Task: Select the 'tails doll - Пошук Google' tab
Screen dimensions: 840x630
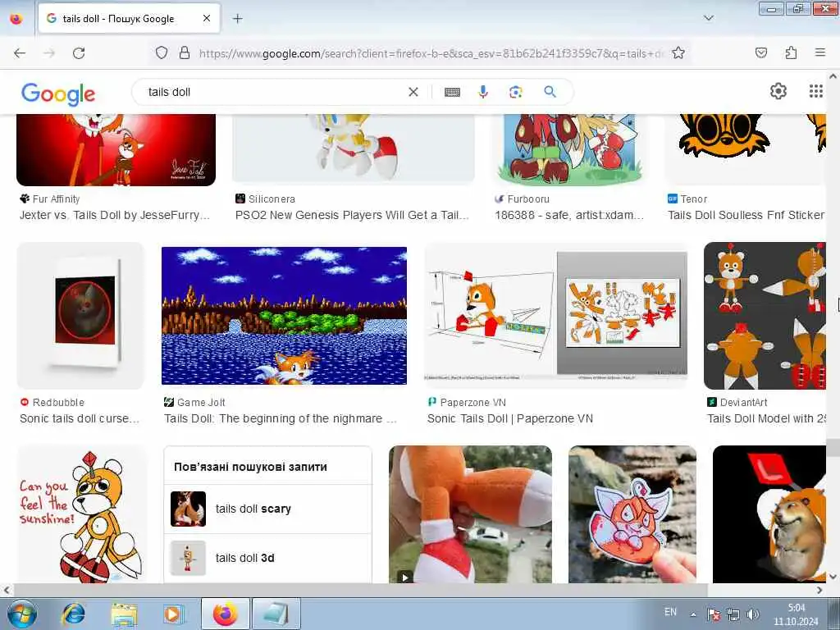Action: (x=129, y=19)
